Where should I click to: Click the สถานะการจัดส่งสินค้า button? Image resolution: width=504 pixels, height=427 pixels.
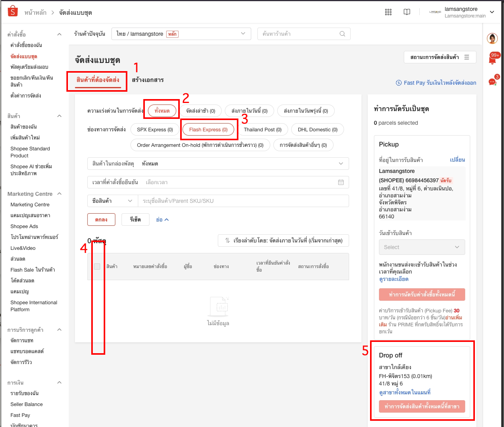(440, 57)
